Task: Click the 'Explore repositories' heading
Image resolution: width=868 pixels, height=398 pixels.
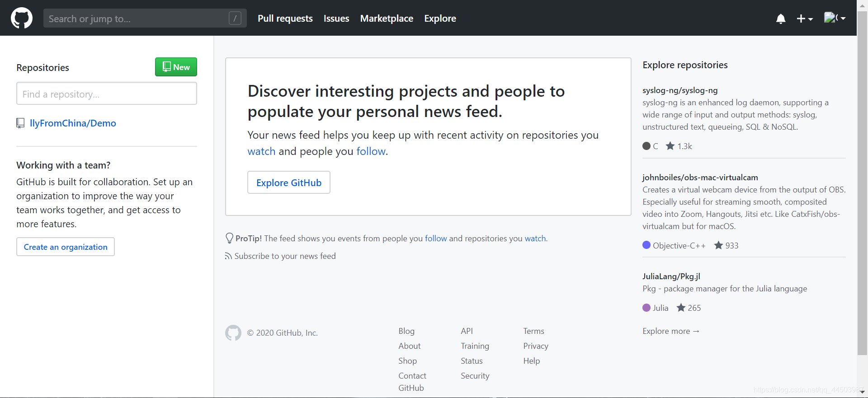Action: coord(685,65)
